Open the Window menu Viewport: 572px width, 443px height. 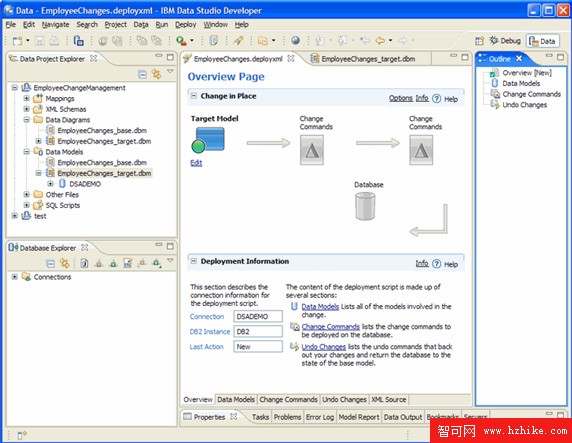(x=216, y=24)
